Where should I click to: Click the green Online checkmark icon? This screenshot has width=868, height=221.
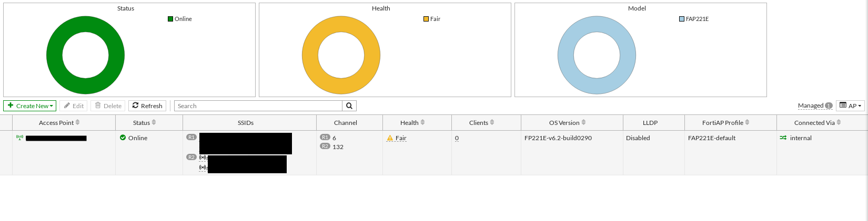[123, 138]
